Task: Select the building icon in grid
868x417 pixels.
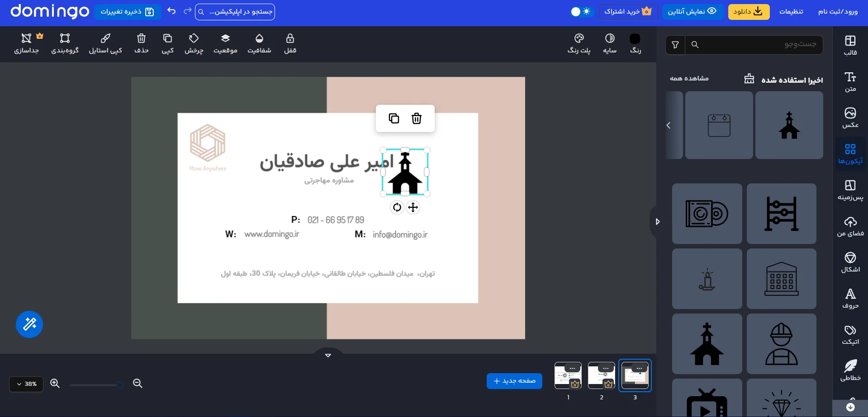Action: [x=782, y=279]
